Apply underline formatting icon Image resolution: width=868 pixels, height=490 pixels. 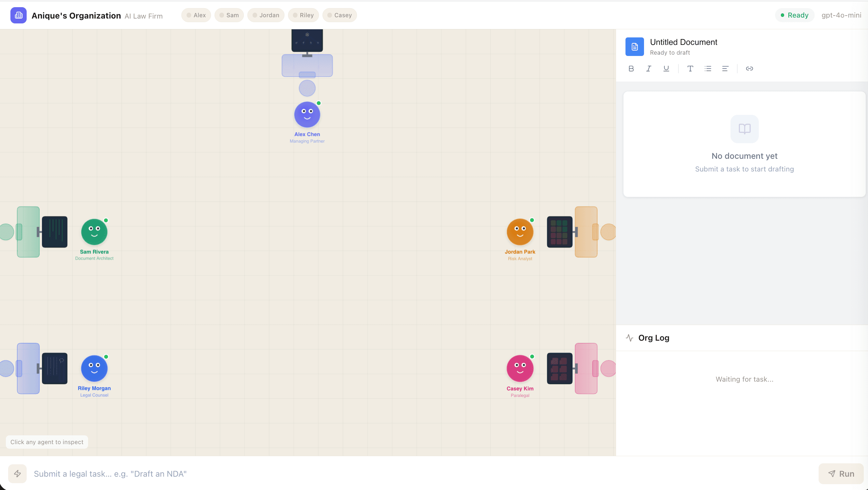(666, 69)
